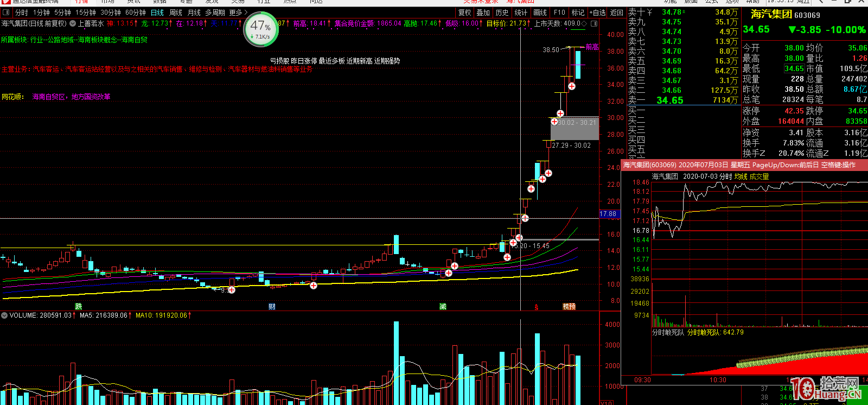Click the gray 30.02 - 30.21 gap box
The image size is (868, 405).
tap(575, 129)
